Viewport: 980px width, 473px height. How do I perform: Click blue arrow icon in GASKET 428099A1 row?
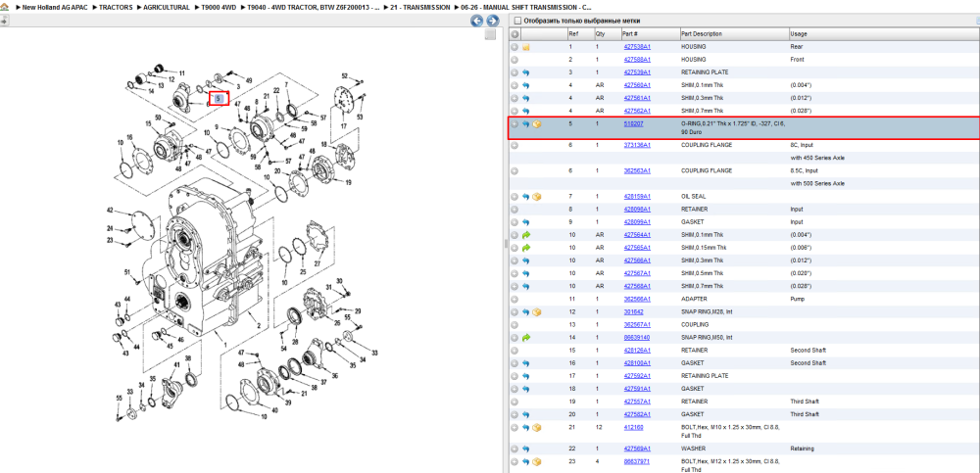coord(525,222)
